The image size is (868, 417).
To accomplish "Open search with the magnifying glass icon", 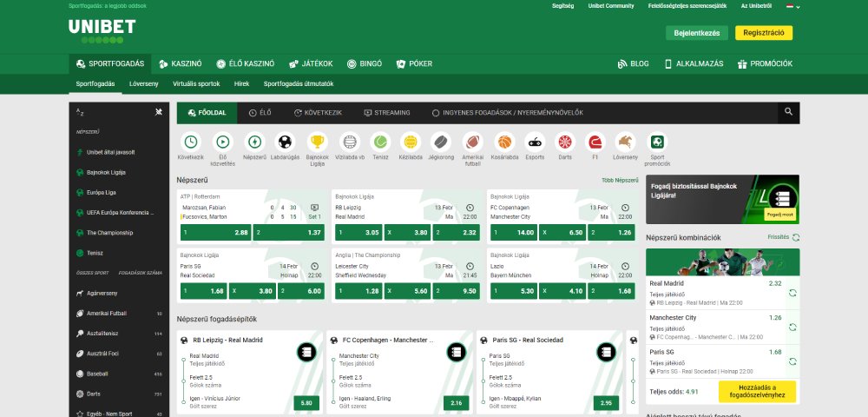I will click(788, 112).
